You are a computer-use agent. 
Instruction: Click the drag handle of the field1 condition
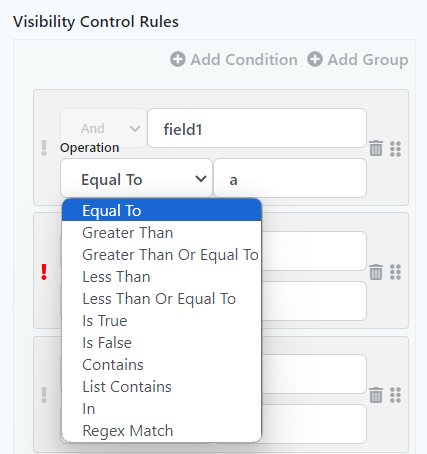395,149
